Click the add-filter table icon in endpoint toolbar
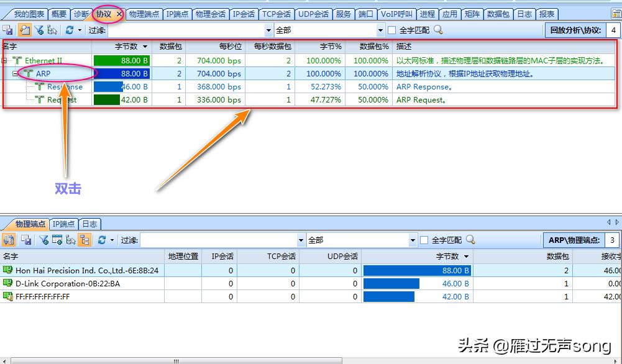This screenshot has width=622, height=364. point(57,240)
